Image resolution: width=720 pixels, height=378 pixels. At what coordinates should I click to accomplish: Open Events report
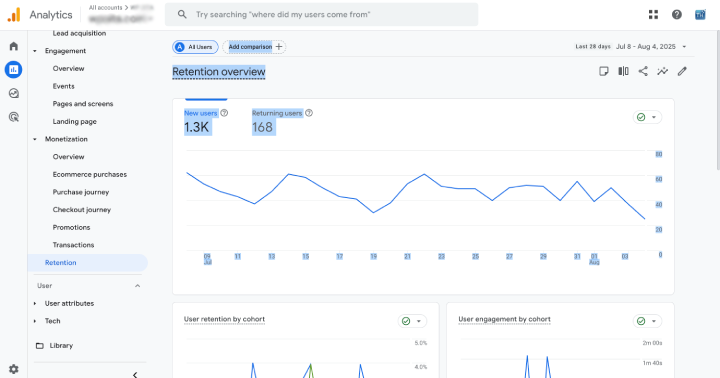(63, 86)
